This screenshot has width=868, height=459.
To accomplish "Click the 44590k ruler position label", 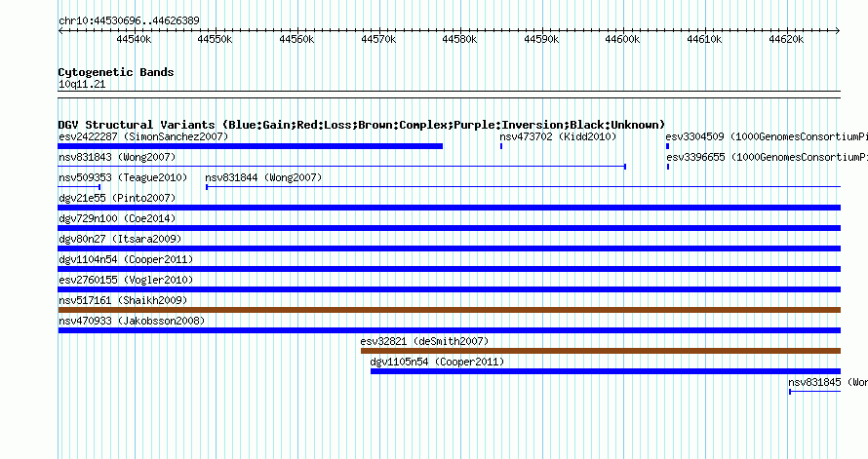I will [541, 39].
